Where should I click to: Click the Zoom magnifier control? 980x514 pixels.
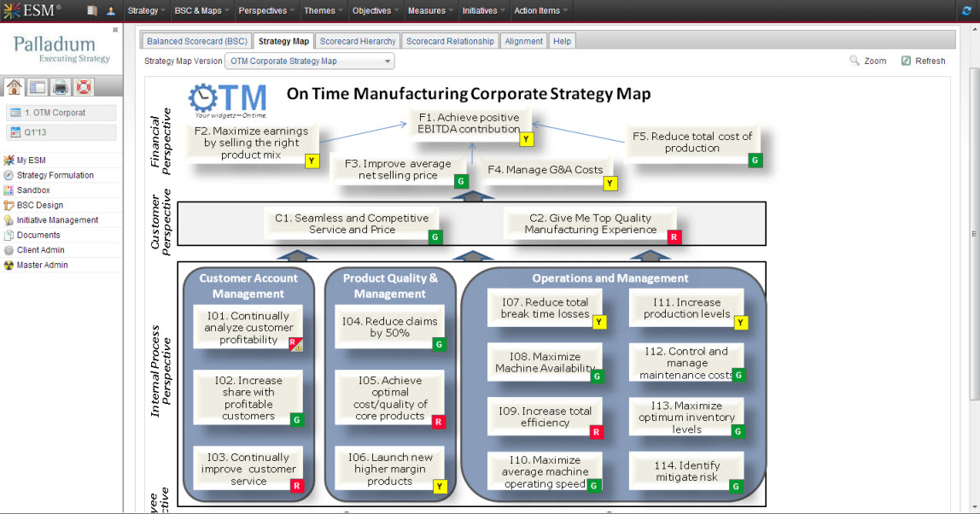[868, 61]
